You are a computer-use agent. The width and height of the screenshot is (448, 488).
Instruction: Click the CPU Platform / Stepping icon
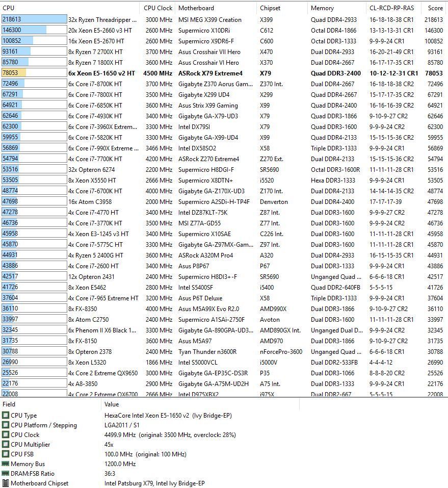point(5,425)
